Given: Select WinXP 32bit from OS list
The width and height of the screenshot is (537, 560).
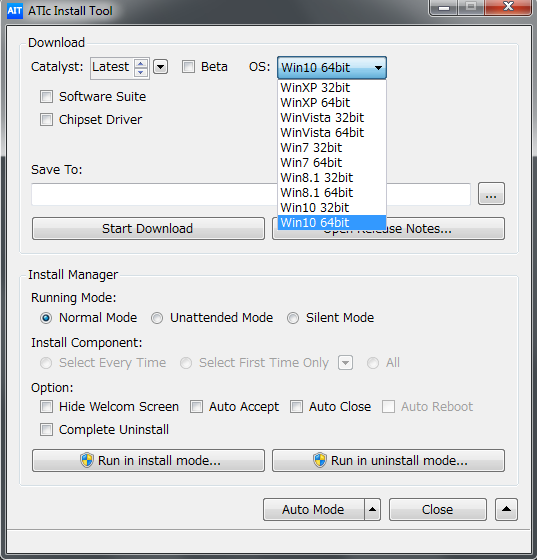Looking at the screenshot, I should tap(332, 88).
